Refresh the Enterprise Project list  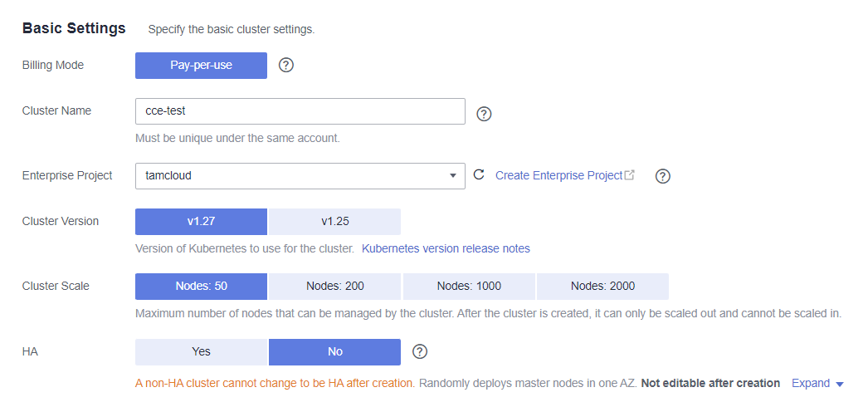(478, 175)
